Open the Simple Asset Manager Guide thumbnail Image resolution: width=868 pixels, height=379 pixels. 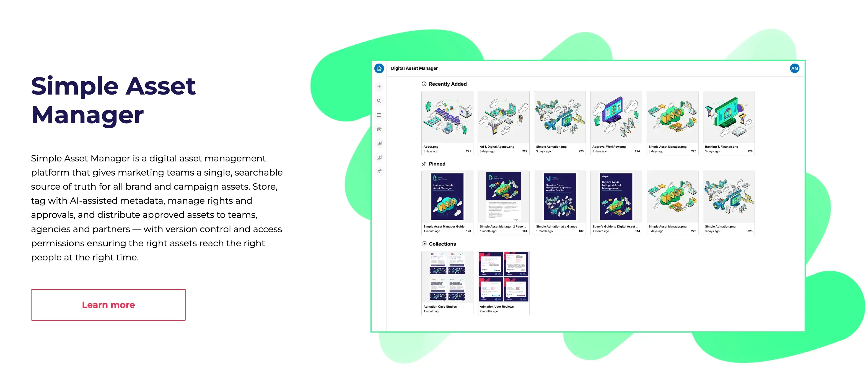[x=447, y=197]
